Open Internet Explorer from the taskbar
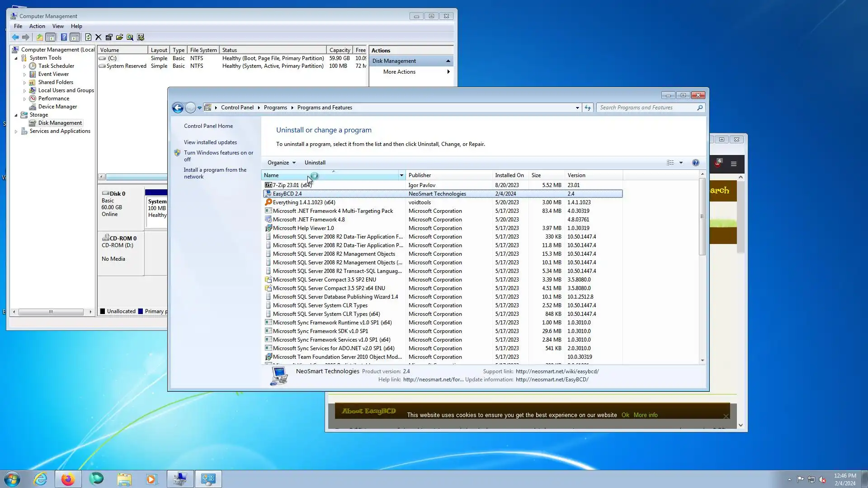 pos(40,479)
